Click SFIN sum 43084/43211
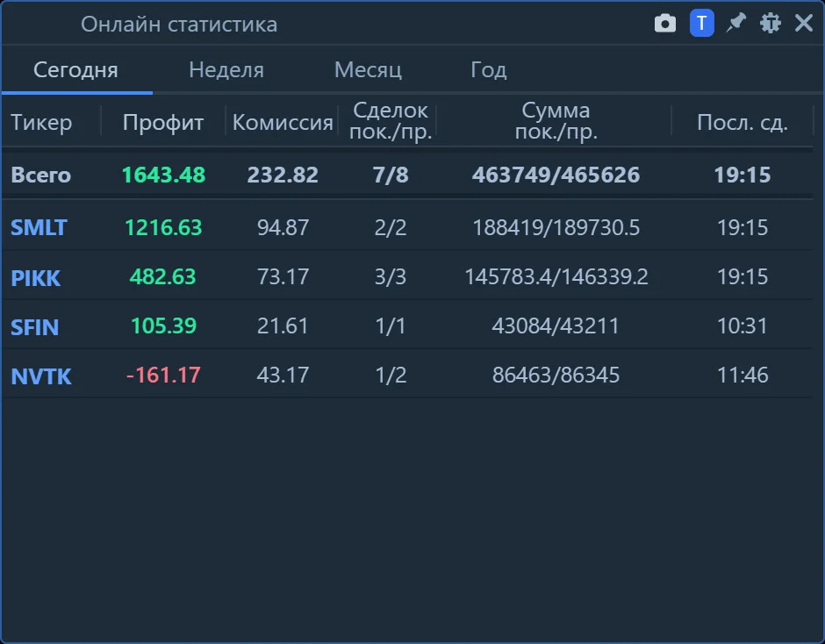 556,326
